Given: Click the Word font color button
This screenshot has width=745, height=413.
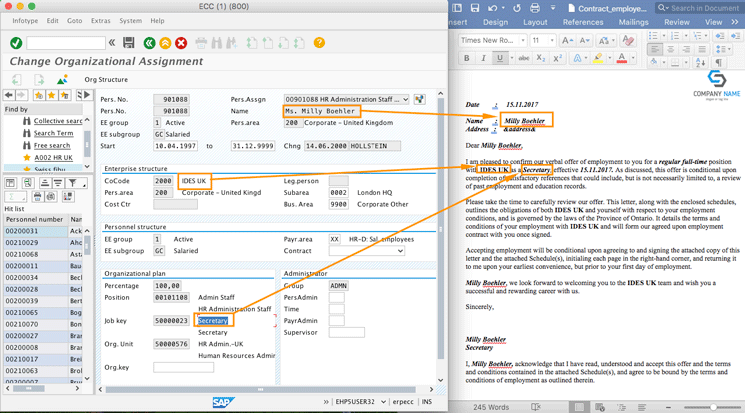Looking at the screenshot, I should (x=621, y=58).
